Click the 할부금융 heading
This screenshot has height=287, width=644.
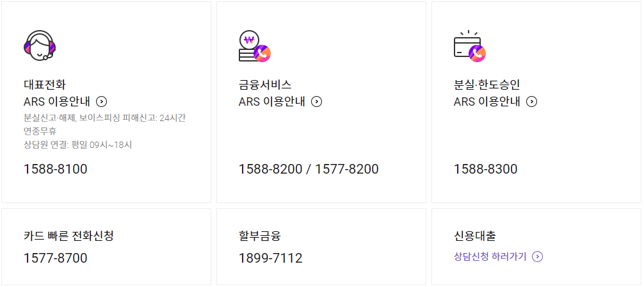click(x=259, y=236)
